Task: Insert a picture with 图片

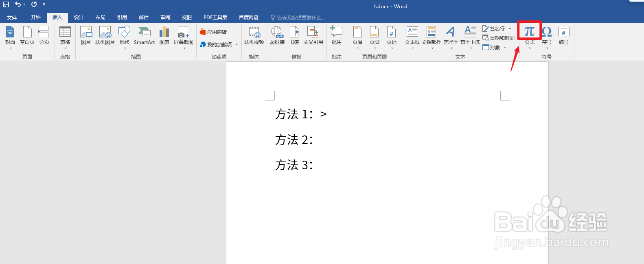Action: [86, 36]
